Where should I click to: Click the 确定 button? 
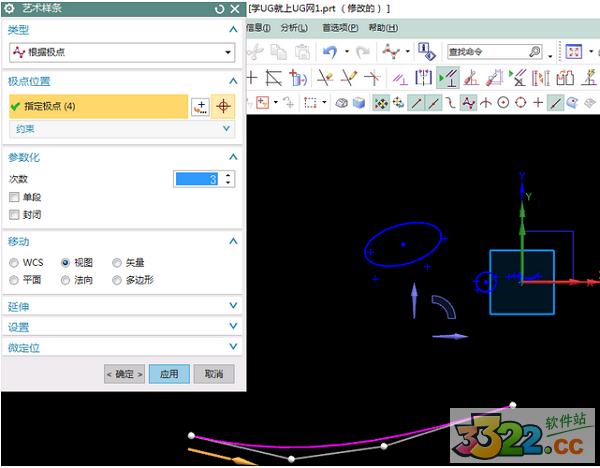pyautogui.click(x=124, y=374)
